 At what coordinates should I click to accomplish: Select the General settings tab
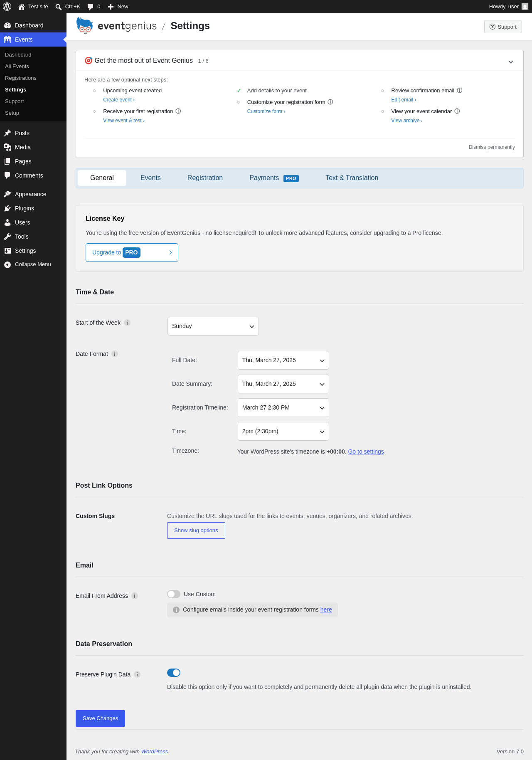coord(102,178)
